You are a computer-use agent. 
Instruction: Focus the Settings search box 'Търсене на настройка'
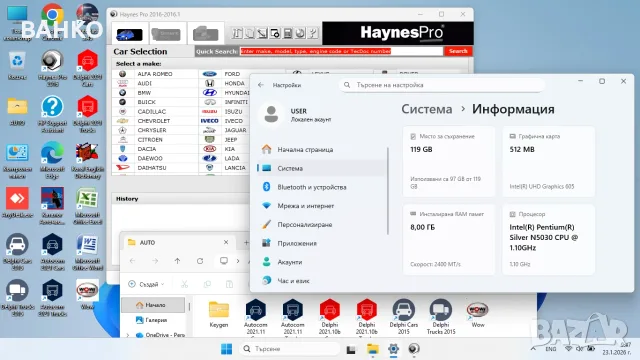tap(442, 85)
